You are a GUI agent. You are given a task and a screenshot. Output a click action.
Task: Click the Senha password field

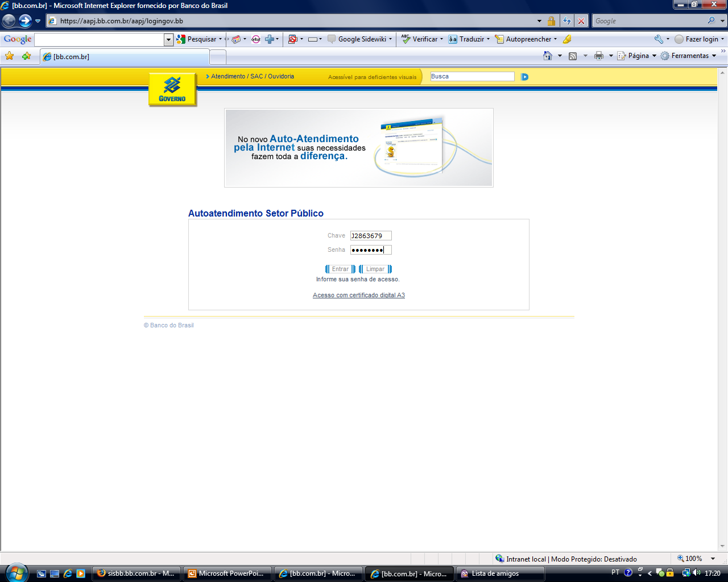(x=371, y=250)
